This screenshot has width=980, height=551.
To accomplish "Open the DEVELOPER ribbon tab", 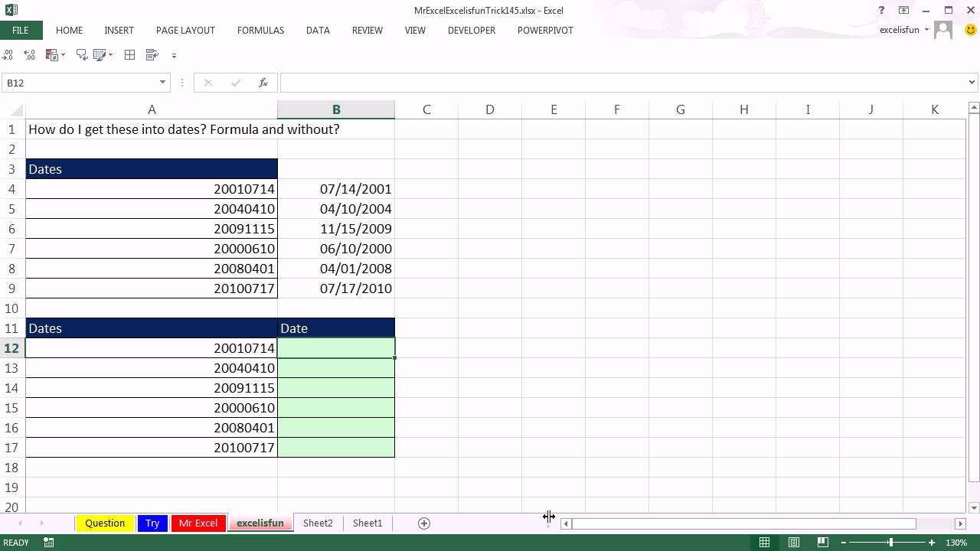I will (472, 30).
